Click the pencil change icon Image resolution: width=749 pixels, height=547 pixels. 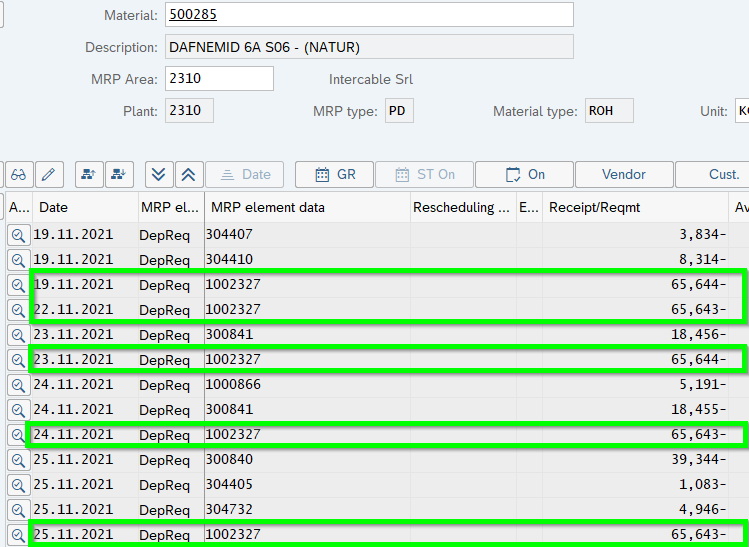tap(48, 174)
